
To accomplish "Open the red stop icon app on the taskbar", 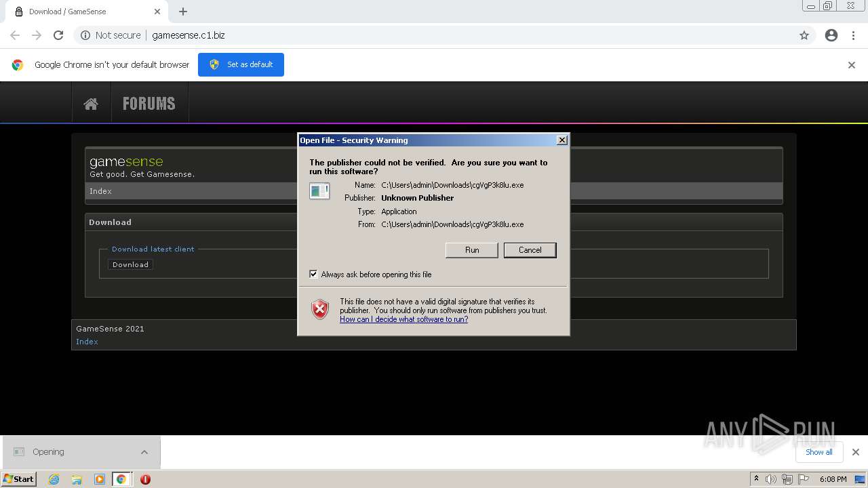I will point(145,479).
